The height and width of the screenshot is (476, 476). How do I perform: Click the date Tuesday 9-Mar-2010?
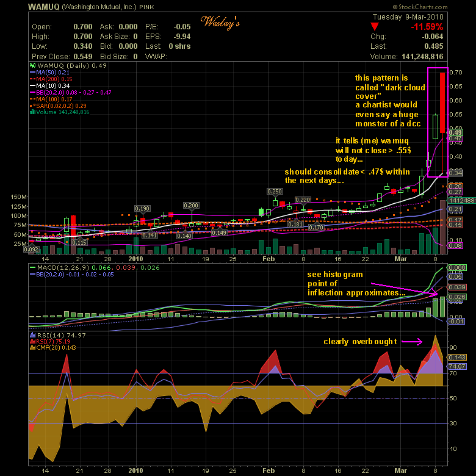pyautogui.click(x=408, y=17)
